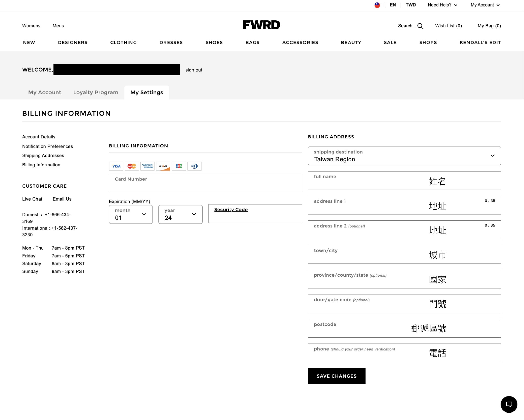Open My Bag (0)
Screen dimensions: 524x420
489,26
